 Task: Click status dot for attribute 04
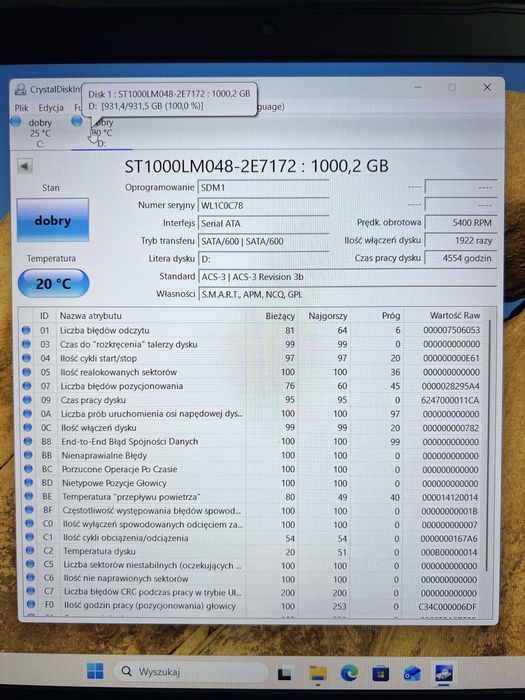(x=26, y=358)
